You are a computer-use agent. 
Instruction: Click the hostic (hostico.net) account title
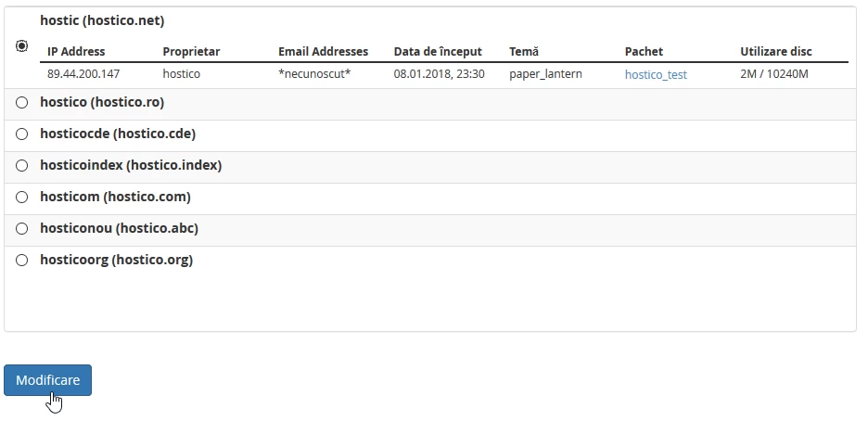pyautogui.click(x=102, y=20)
